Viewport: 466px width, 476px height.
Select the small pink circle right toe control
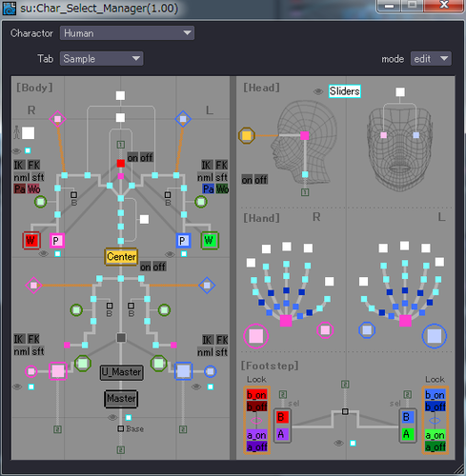tap(31, 371)
